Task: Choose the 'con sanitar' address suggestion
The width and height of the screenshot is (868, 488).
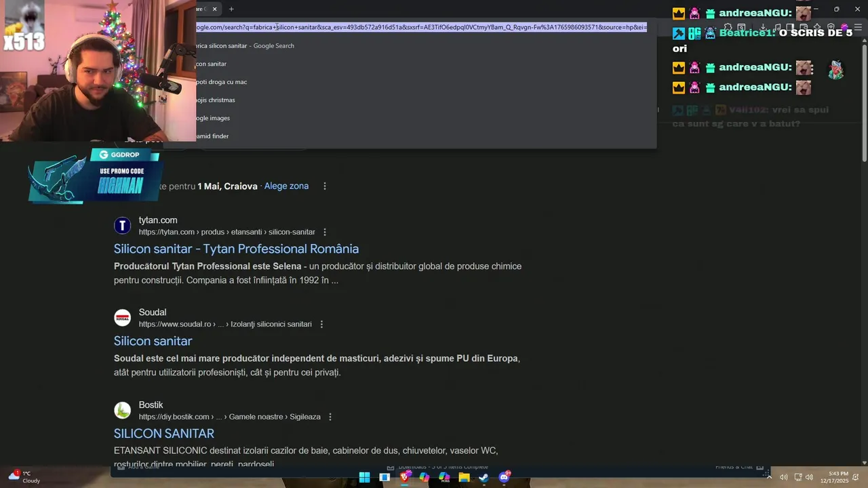Action: (426, 64)
